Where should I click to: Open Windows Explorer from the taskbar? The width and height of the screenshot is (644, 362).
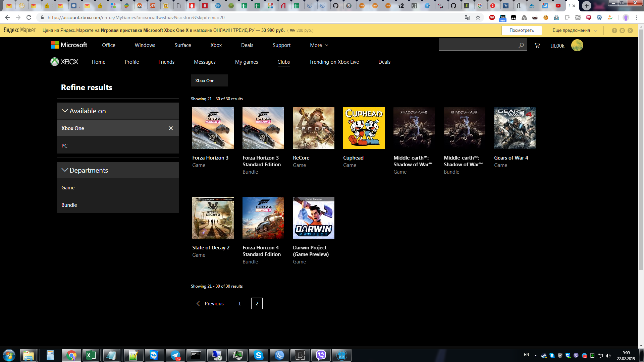[x=29, y=355]
